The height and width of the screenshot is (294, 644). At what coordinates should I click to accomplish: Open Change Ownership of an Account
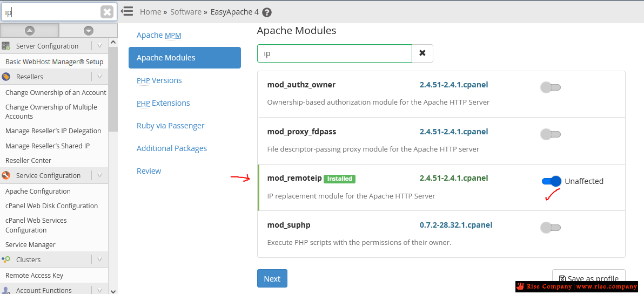(56, 93)
